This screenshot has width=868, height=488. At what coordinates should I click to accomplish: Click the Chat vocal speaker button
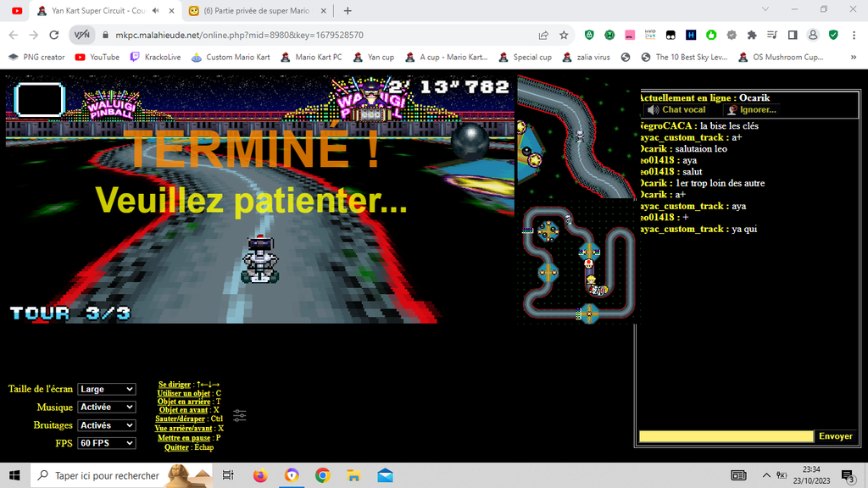click(676, 109)
